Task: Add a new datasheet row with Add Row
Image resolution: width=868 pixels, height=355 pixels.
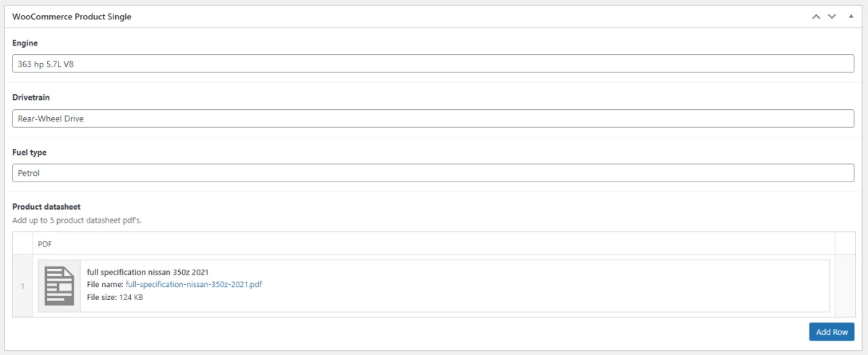Action: (x=832, y=332)
